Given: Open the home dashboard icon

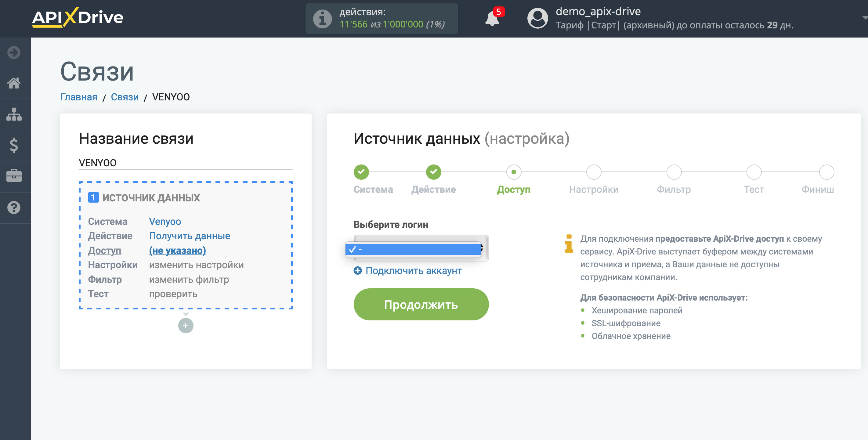Looking at the screenshot, I should [x=14, y=83].
